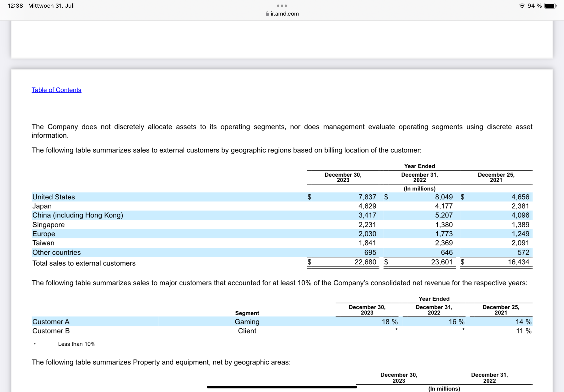Screen dimensions: 564x392
Task: Click the Customer A row label
Action: 51,322
